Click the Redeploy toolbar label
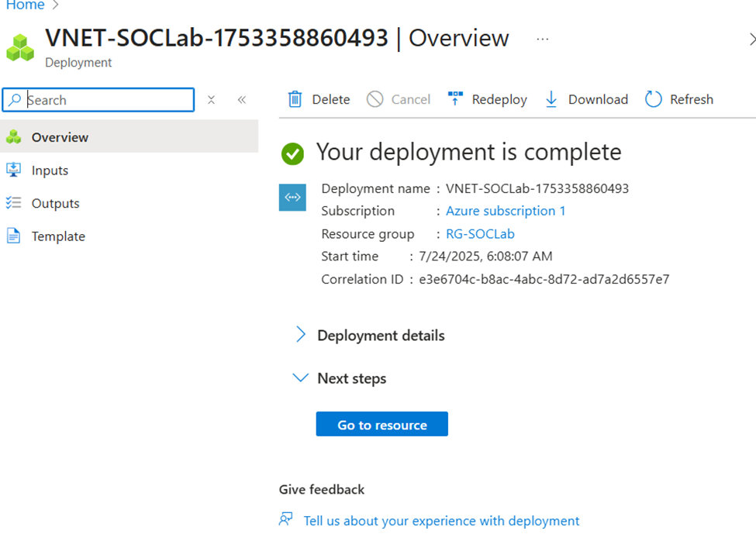Screen dimensions: 756x541 coord(499,99)
